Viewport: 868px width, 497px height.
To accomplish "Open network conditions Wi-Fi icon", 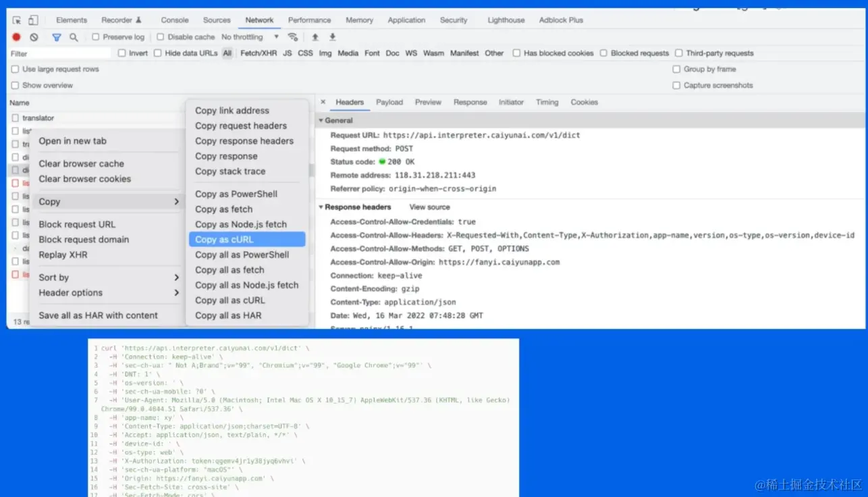I will (x=292, y=37).
